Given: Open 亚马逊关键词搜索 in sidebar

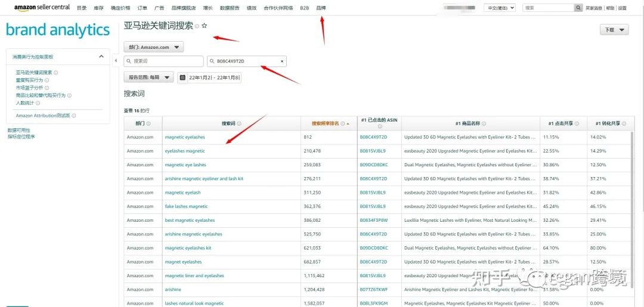Looking at the screenshot, I should point(34,73).
